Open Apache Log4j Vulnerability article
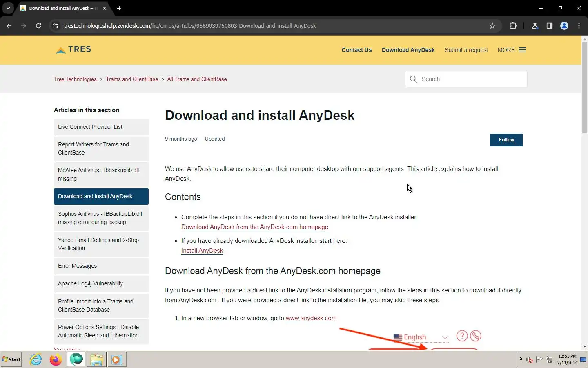 pyautogui.click(x=101, y=284)
